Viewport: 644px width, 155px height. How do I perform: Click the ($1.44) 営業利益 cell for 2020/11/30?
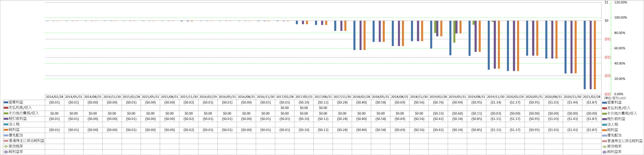pyautogui.click(x=572, y=102)
